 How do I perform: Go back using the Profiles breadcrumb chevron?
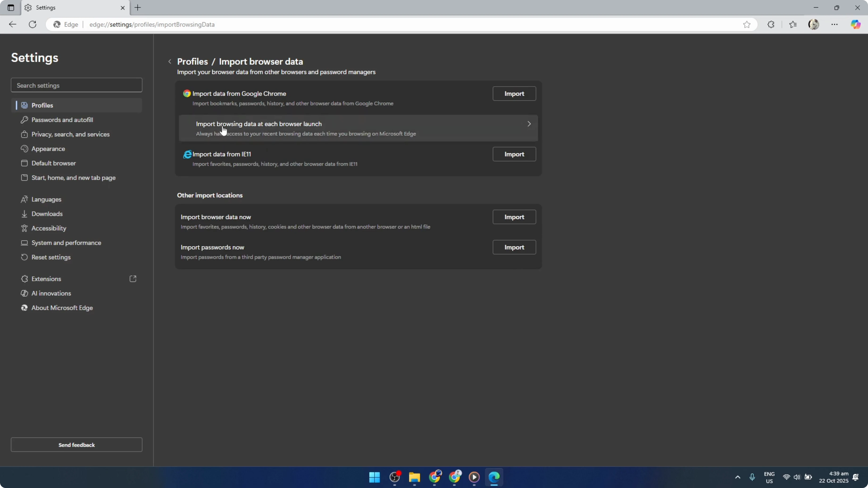pyautogui.click(x=170, y=62)
